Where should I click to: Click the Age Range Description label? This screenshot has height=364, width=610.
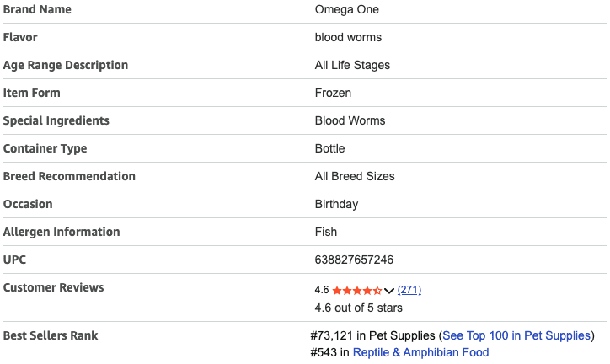(66, 65)
